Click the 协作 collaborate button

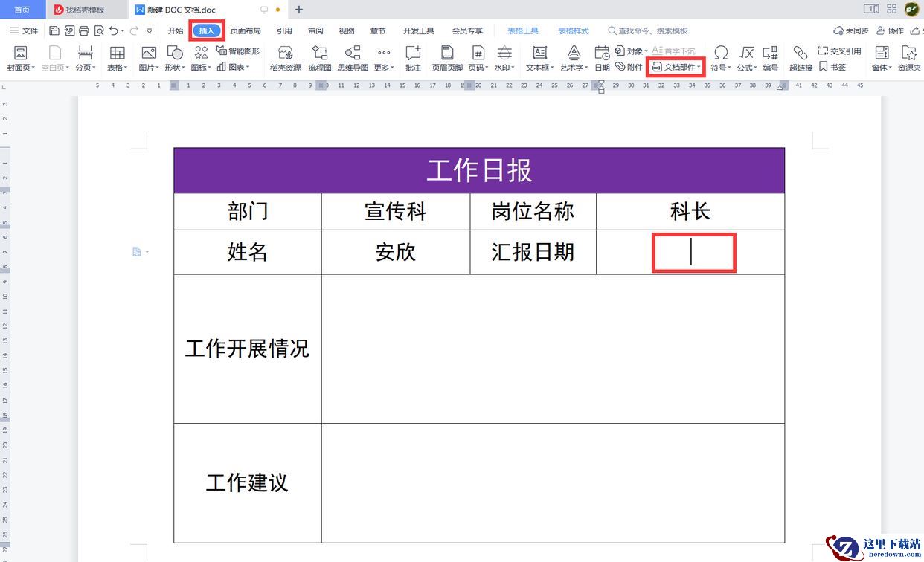click(890, 30)
